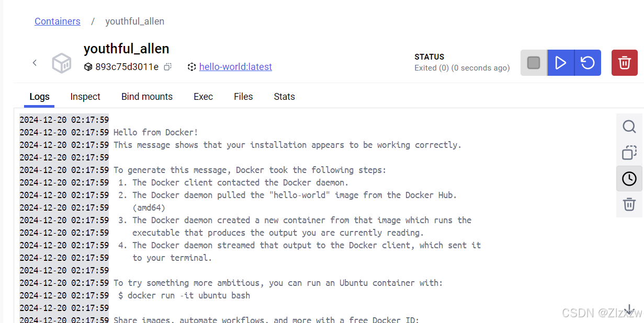Collapse details with the back chevron
Viewport: 644px width, 323px height.
[35, 62]
